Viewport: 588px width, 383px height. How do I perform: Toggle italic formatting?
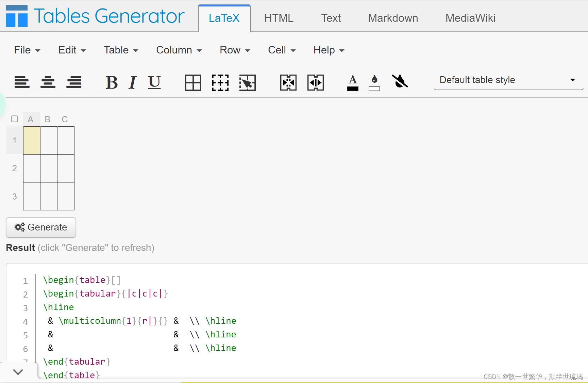coord(133,82)
